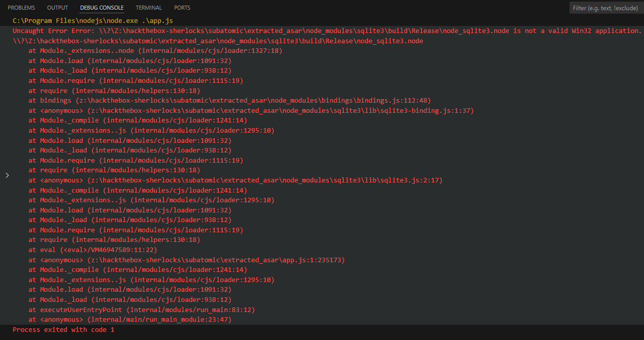Open the Ports tab
The width and height of the screenshot is (644, 340).
point(182,8)
